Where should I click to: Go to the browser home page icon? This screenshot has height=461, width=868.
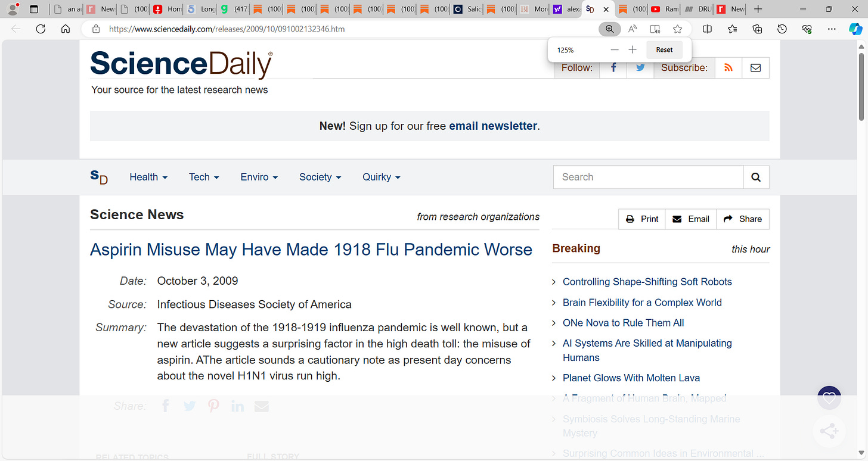[x=66, y=29]
